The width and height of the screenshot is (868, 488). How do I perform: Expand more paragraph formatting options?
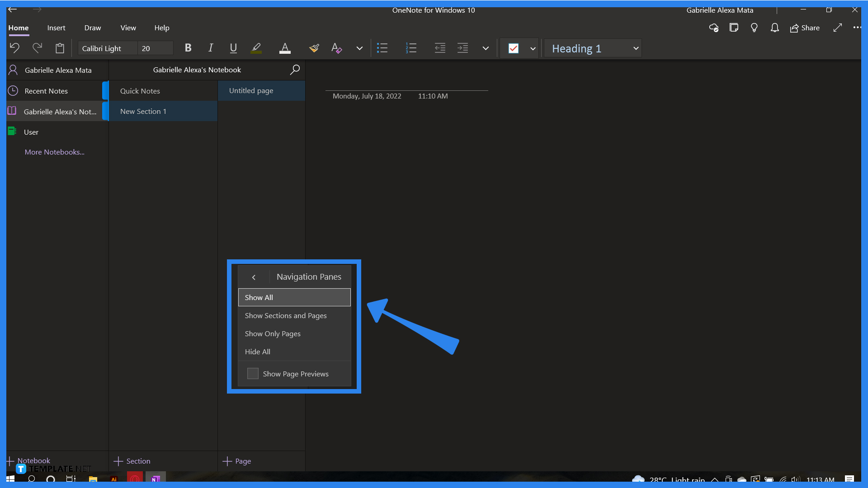click(485, 48)
